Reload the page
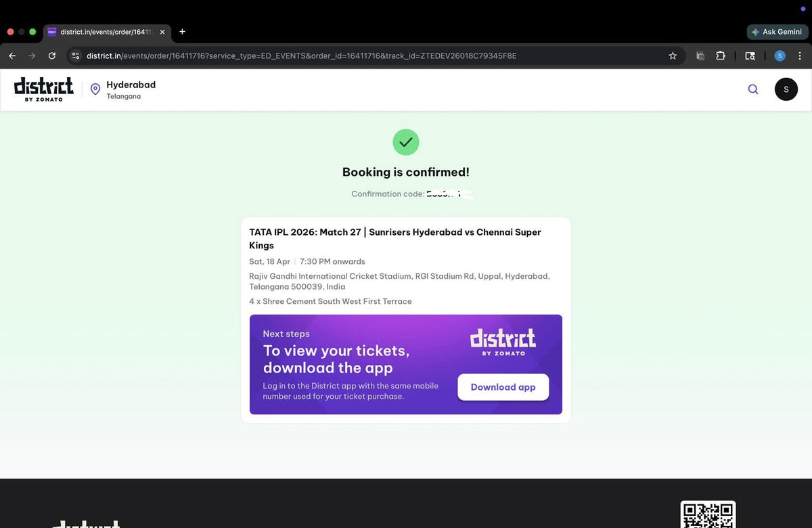Screen dimensions: 812x528 pos(52,56)
